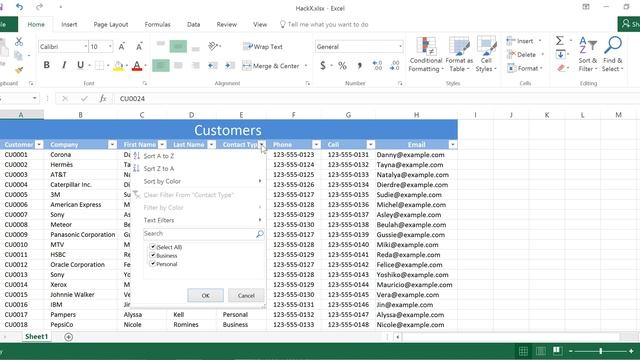The width and height of the screenshot is (640, 360).
Task: Switch to the Page Layout tab
Action: [111, 24]
